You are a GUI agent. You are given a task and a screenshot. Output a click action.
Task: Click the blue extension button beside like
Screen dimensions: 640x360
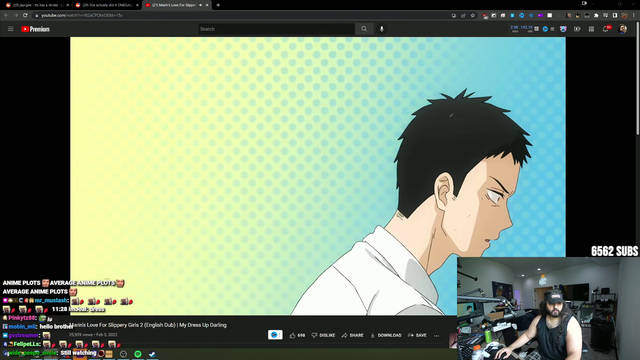click(x=275, y=335)
